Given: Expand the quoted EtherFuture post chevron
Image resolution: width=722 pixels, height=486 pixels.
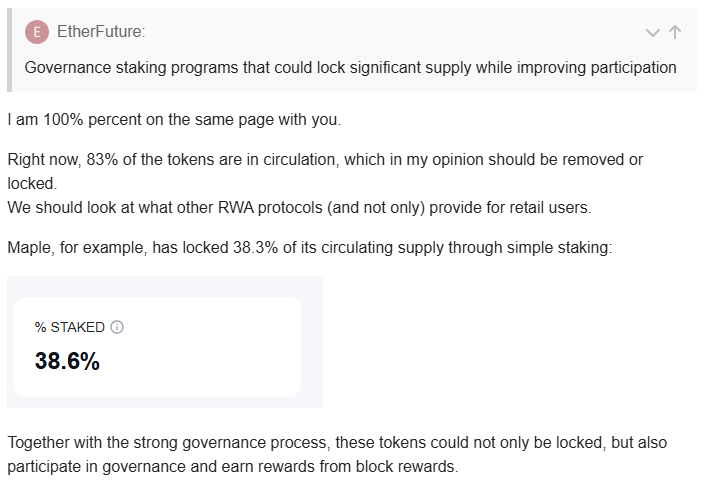Looking at the screenshot, I should [x=653, y=32].
